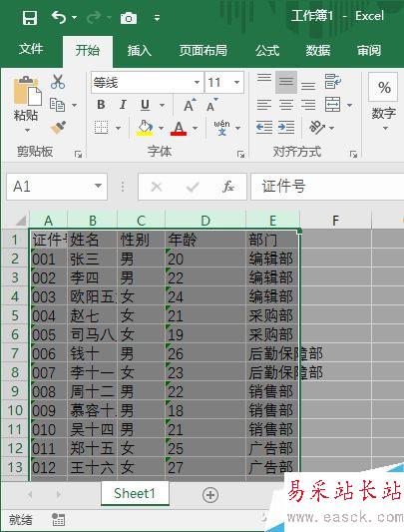Screen dimensions: 404x532
Task: Open the Fill Color dropdown arrow
Action: coord(162,128)
